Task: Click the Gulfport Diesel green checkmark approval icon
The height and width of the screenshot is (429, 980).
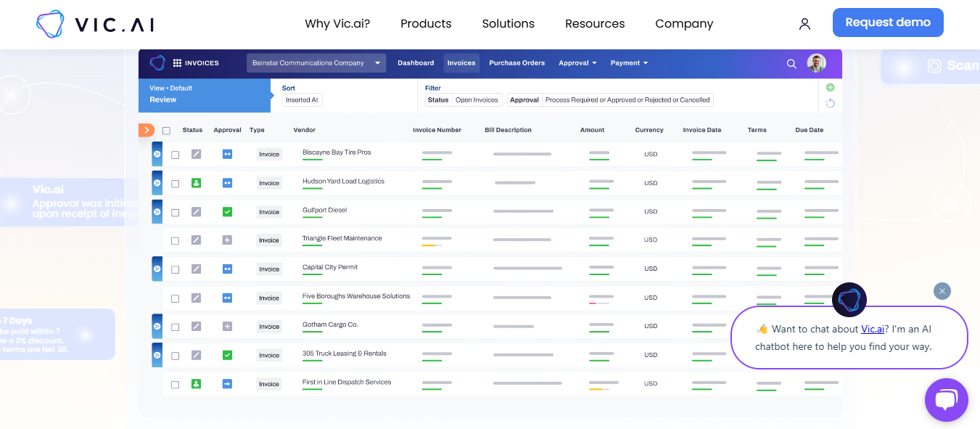Action: pos(227,211)
